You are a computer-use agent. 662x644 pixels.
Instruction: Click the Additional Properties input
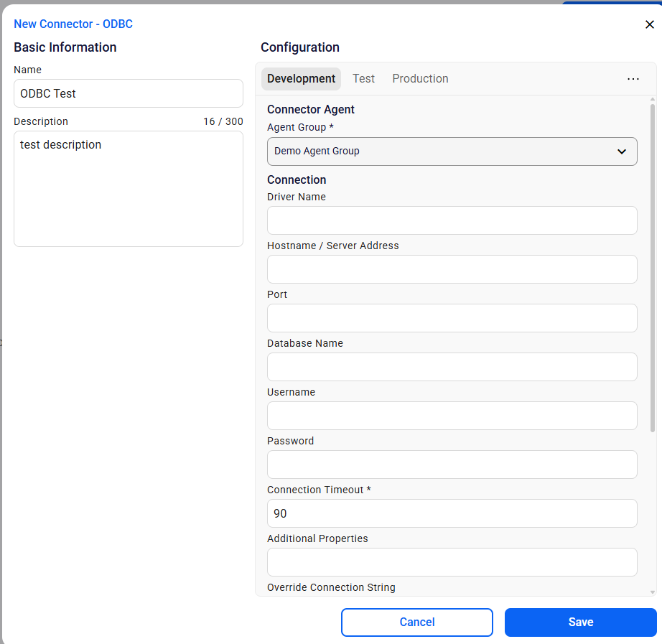click(452, 562)
